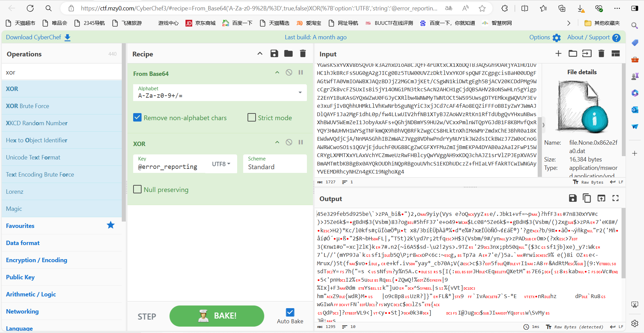Collapse the From Base64 operation

(x=277, y=73)
